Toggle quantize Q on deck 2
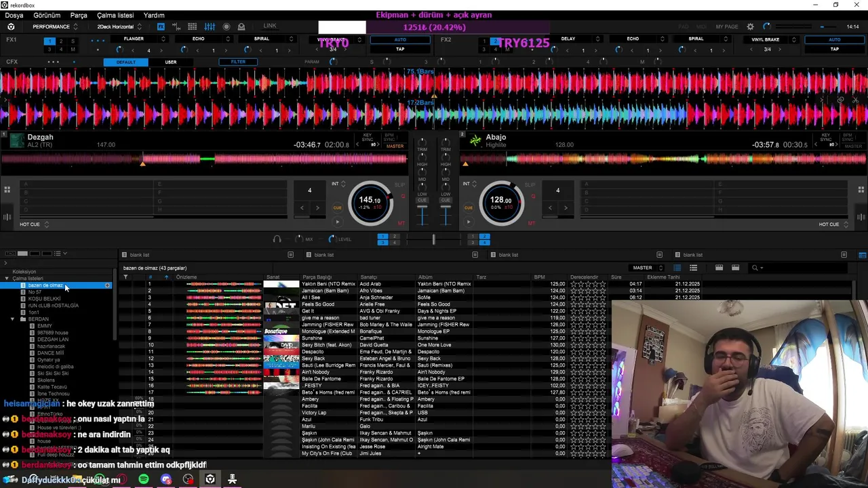This screenshot has height=488, width=868. tap(532, 197)
